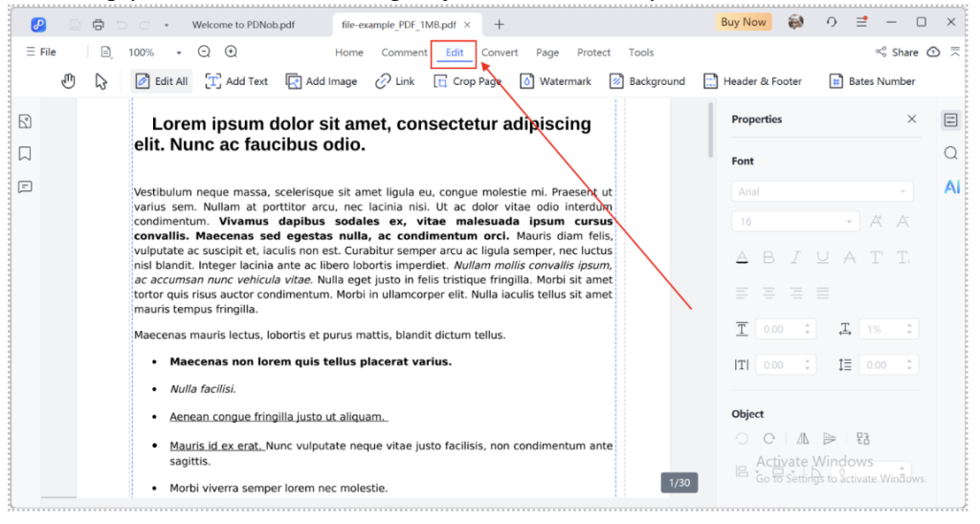Click the Zoom In plus icon
The width and height of the screenshot is (980, 524).
231,53
